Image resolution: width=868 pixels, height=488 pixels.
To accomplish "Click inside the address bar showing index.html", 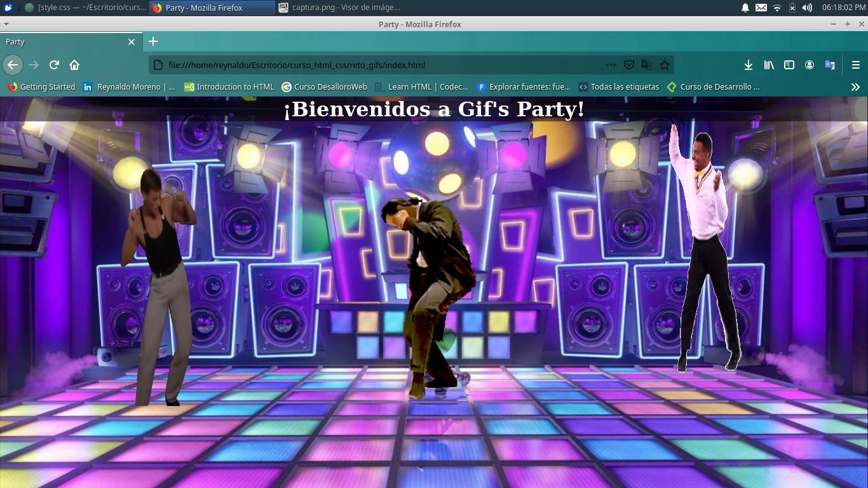I will 381,64.
